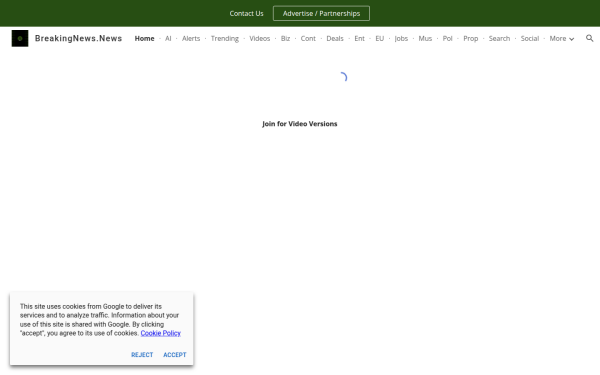Screen dimensions: 600x375
Task: Open the Alerts section
Action: 191,39
